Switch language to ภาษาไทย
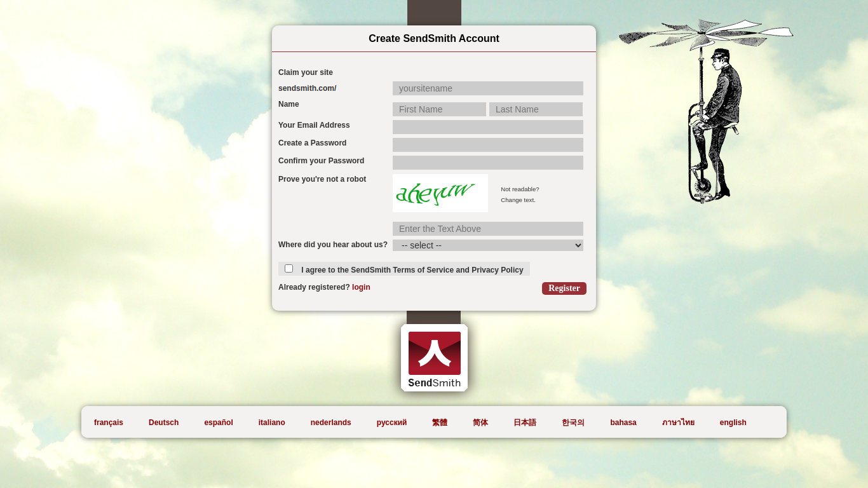 [x=678, y=423]
